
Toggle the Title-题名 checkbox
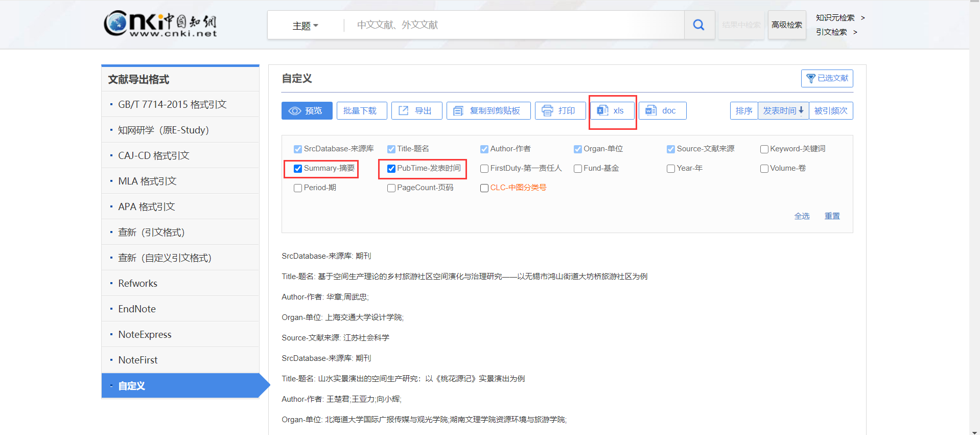pyautogui.click(x=391, y=149)
